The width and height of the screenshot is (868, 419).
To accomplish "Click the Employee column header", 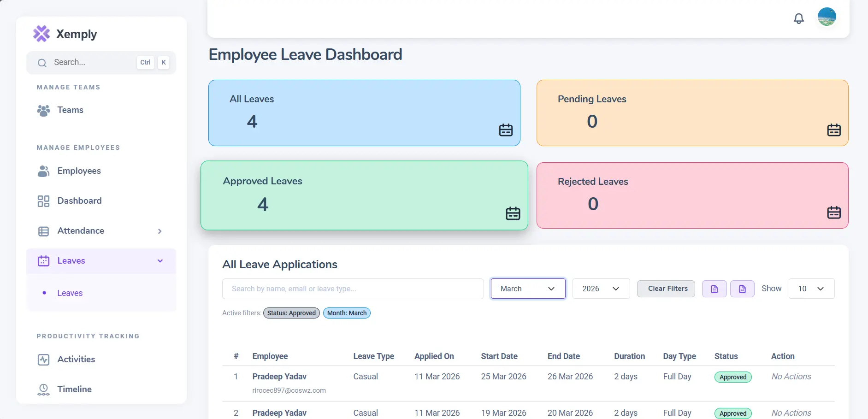I will pos(270,356).
